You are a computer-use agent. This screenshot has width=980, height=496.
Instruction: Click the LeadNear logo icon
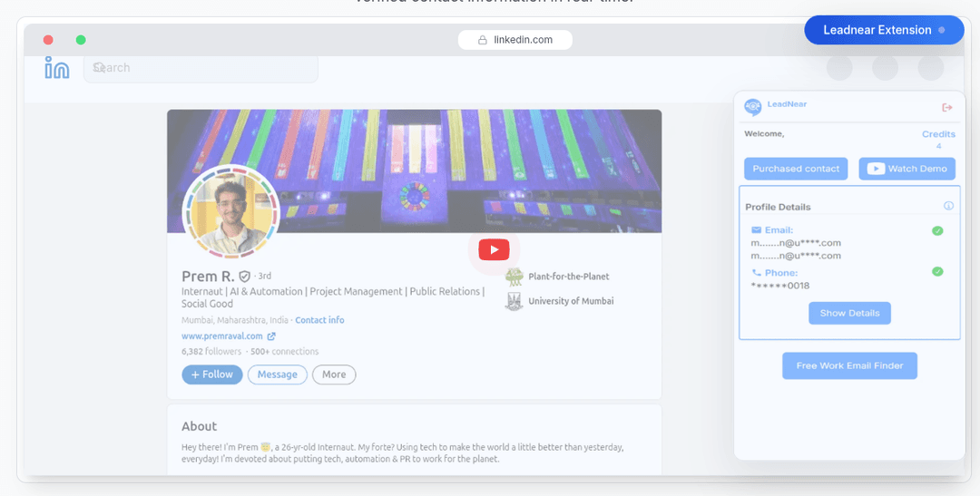pos(752,107)
